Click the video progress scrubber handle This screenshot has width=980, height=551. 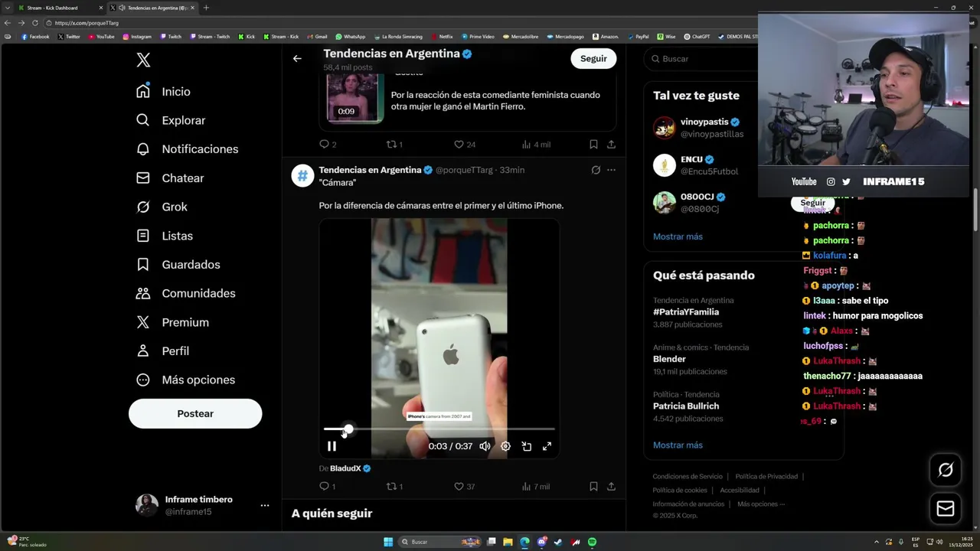tap(348, 429)
